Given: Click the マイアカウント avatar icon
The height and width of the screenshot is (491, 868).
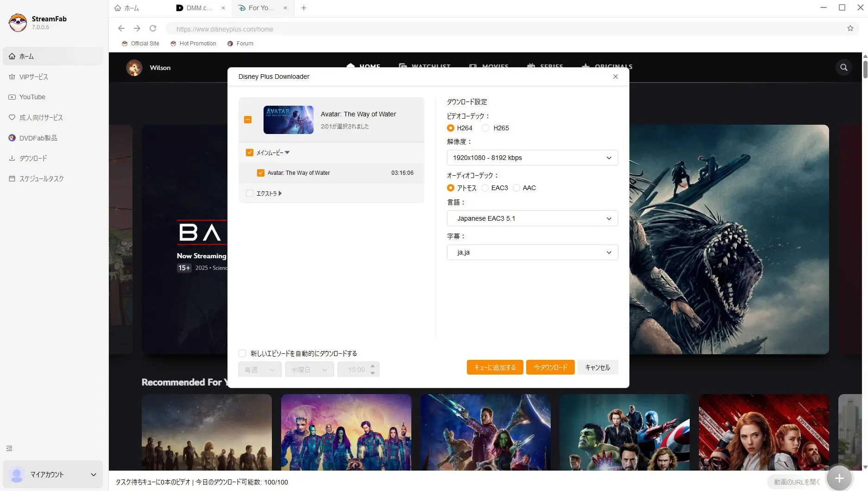Looking at the screenshot, I should (x=17, y=474).
